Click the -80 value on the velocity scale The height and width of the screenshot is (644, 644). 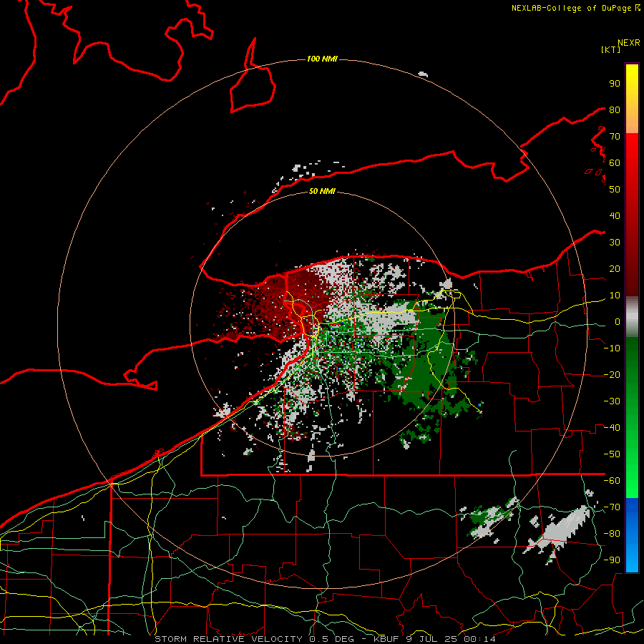click(x=612, y=534)
